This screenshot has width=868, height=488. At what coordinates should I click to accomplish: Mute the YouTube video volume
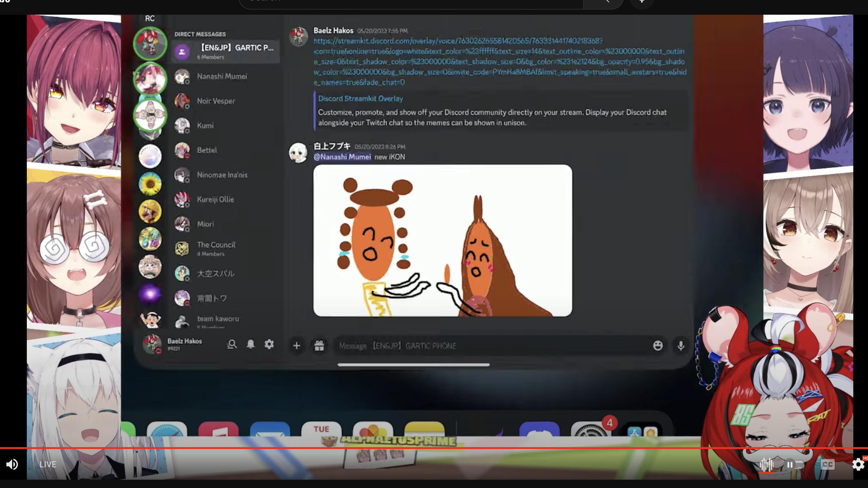click(x=12, y=464)
